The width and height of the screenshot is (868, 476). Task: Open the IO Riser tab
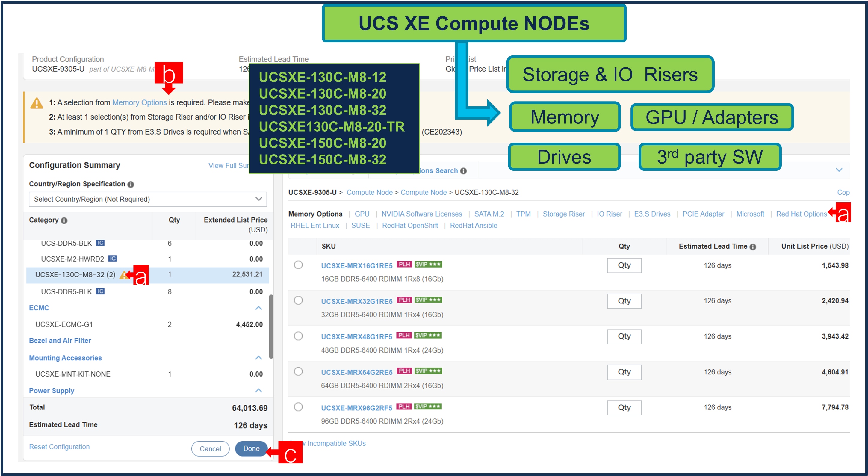(x=609, y=214)
